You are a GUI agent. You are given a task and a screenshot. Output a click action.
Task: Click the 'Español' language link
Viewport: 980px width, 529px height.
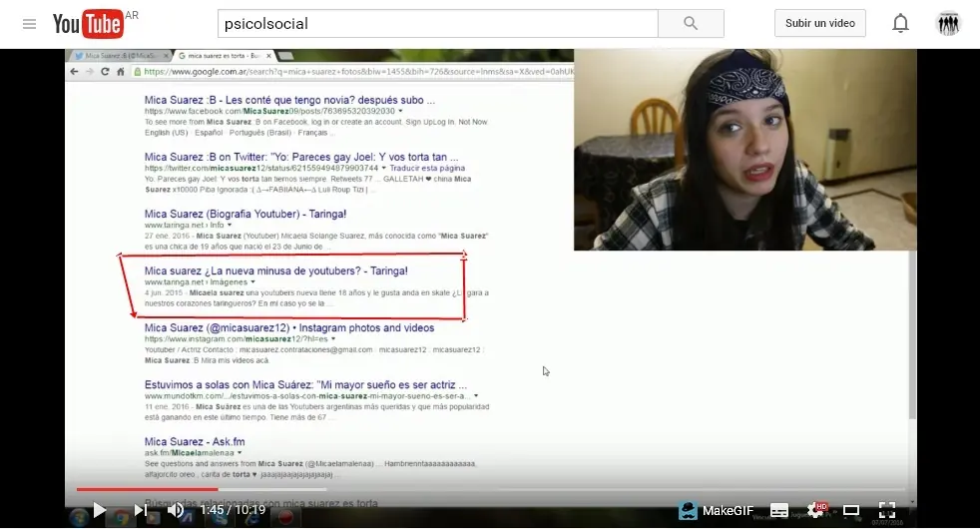click(x=209, y=133)
